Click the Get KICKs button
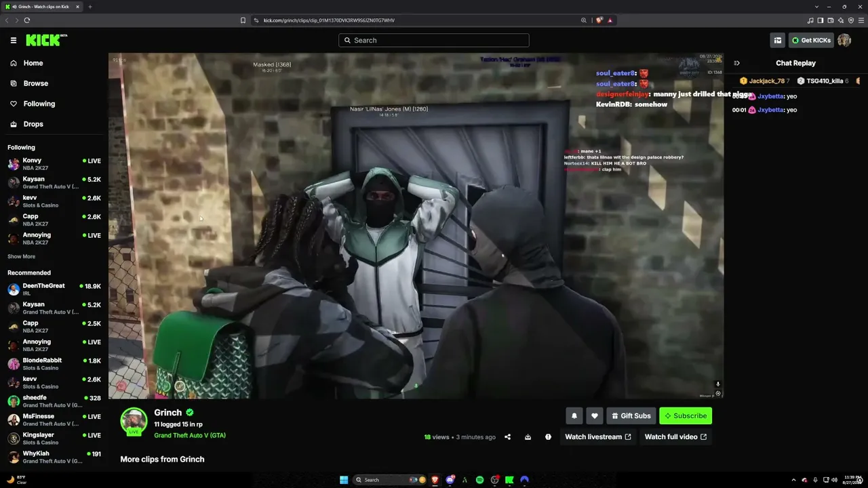This screenshot has width=868, height=488. [x=811, y=40]
